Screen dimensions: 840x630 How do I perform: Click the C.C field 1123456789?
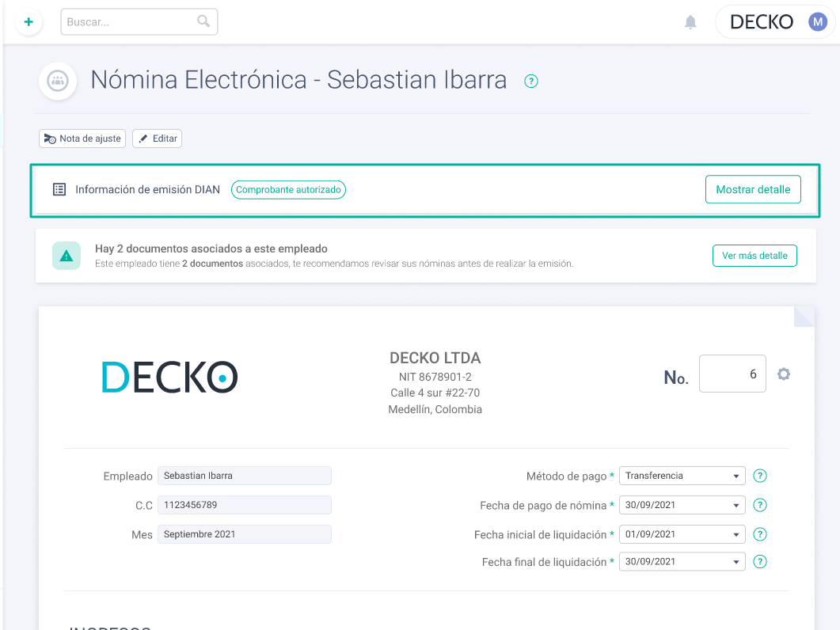[245, 505]
